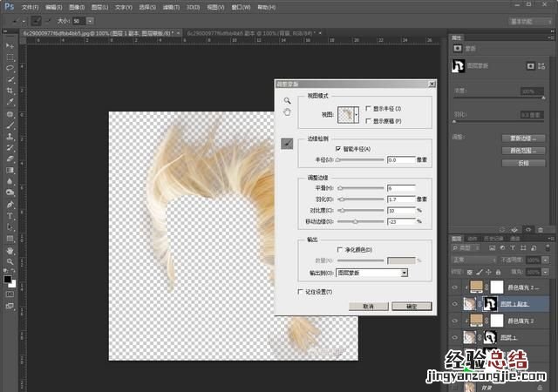
Task: Select the Quick Selection tool
Action: (10, 79)
